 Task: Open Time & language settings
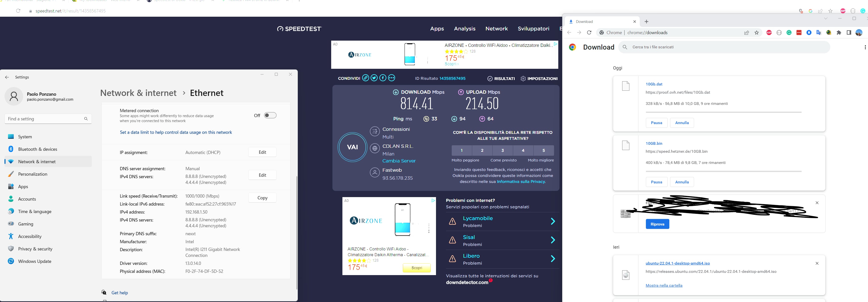pyautogui.click(x=48, y=211)
